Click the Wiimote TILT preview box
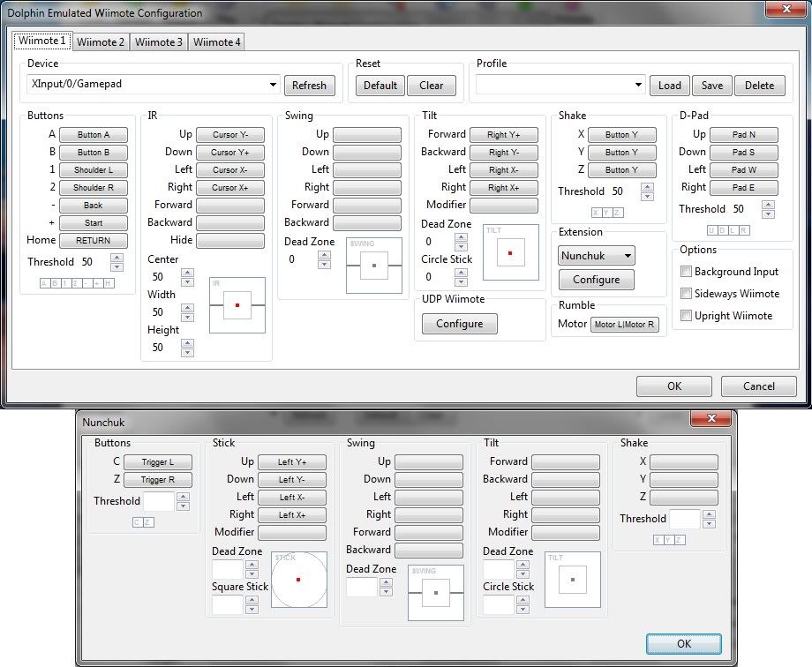The width and height of the screenshot is (812, 667). tap(511, 252)
